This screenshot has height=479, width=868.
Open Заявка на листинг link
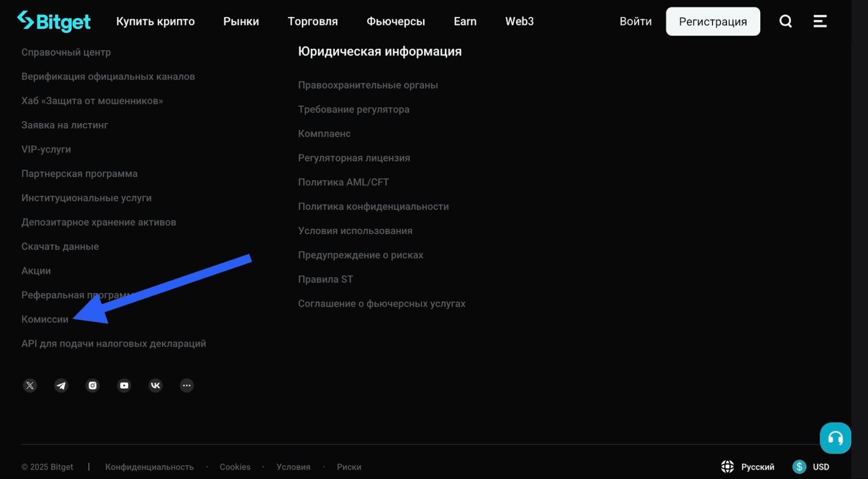point(65,125)
